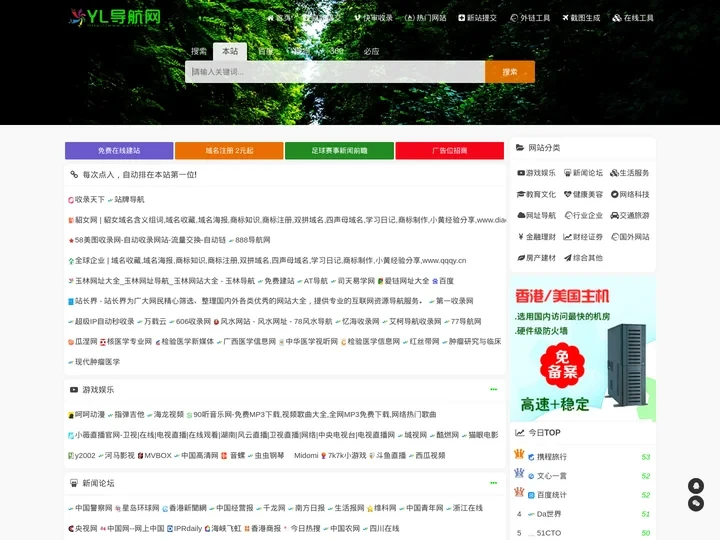Screen dimensions: 720x540
Task: Open the 国外网站 category in sidebar
Action: pos(630,237)
